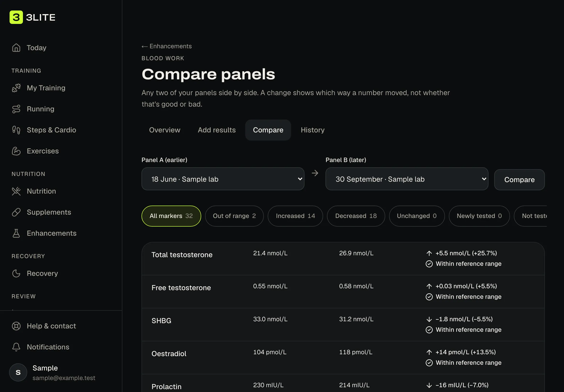Screen dimensions: 564x392
Task: Switch to the Add results tab
Action: coord(217,130)
